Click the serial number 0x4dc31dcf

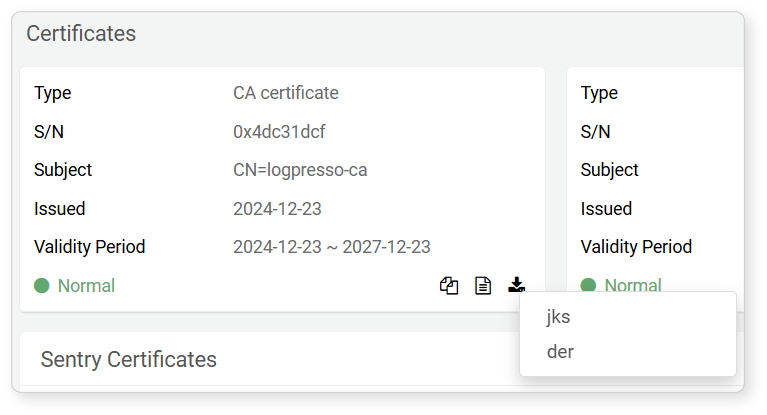(279, 132)
